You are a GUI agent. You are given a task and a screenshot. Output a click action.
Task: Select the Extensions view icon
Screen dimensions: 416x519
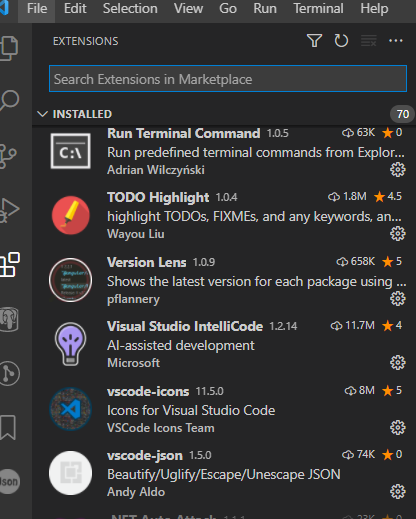click(10, 264)
